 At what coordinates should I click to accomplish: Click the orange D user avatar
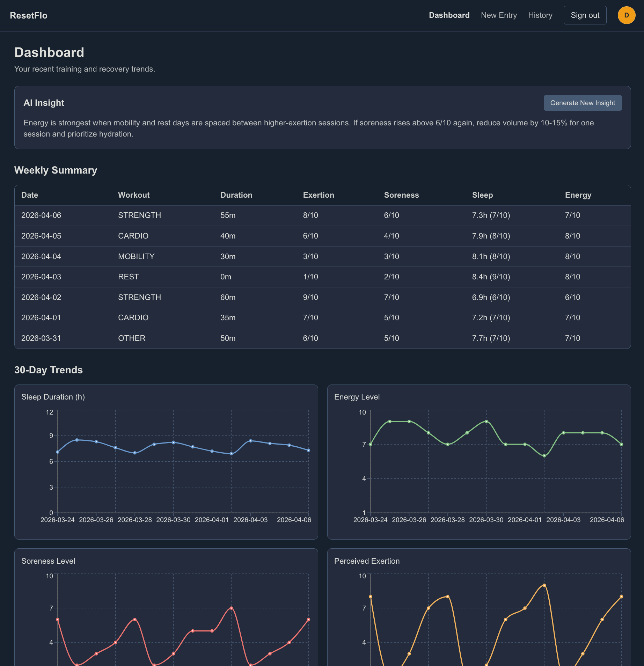click(x=626, y=15)
